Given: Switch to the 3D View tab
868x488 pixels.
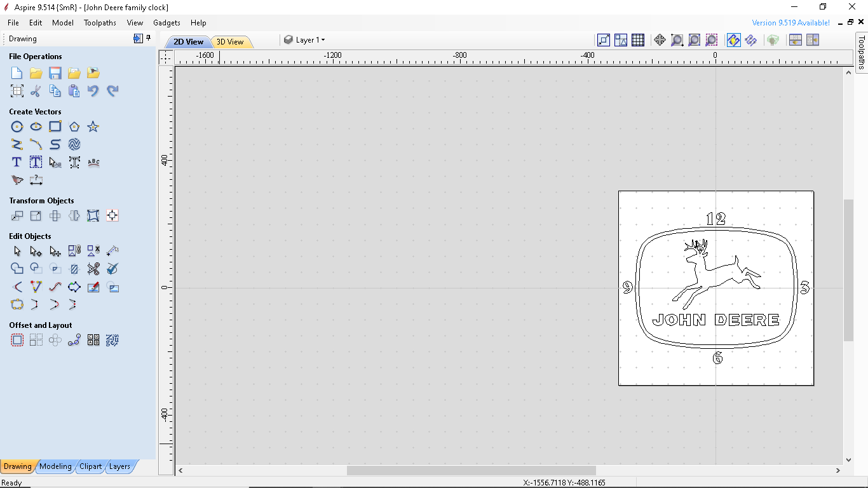Looking at the screenshot, I should [x=231, y=41].
